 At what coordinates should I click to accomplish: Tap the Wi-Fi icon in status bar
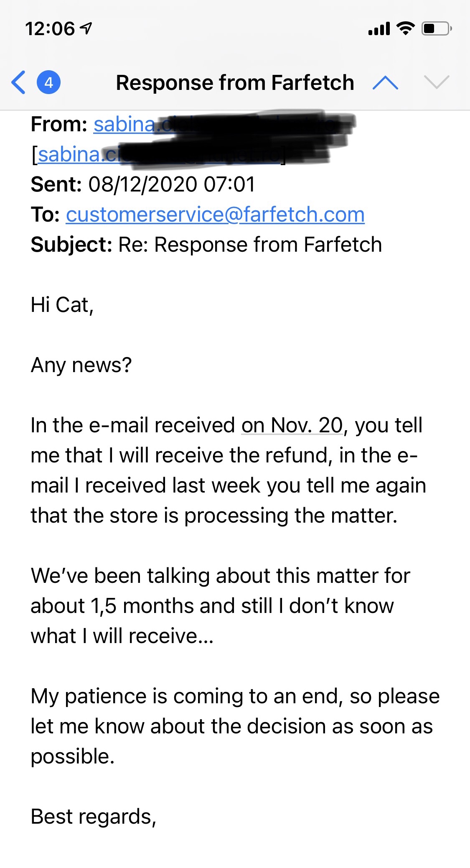tap(405, 28)
